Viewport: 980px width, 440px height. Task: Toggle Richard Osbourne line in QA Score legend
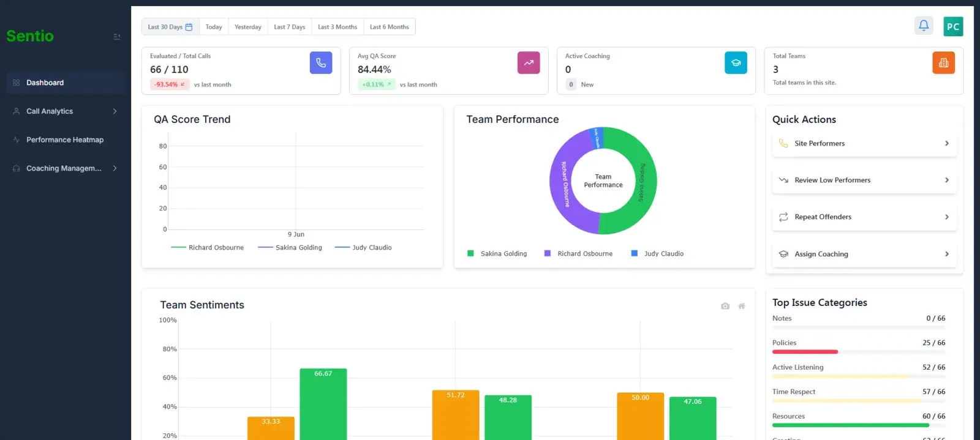coord(208,248)
